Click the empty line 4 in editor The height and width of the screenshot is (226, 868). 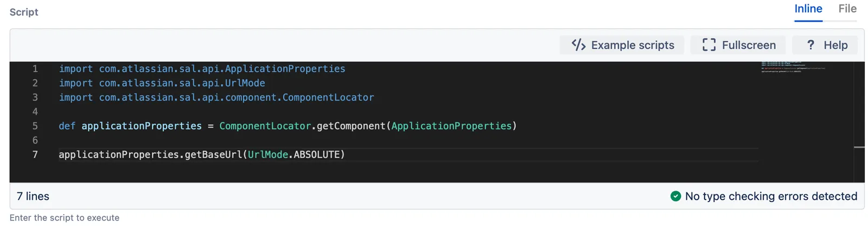407,112
